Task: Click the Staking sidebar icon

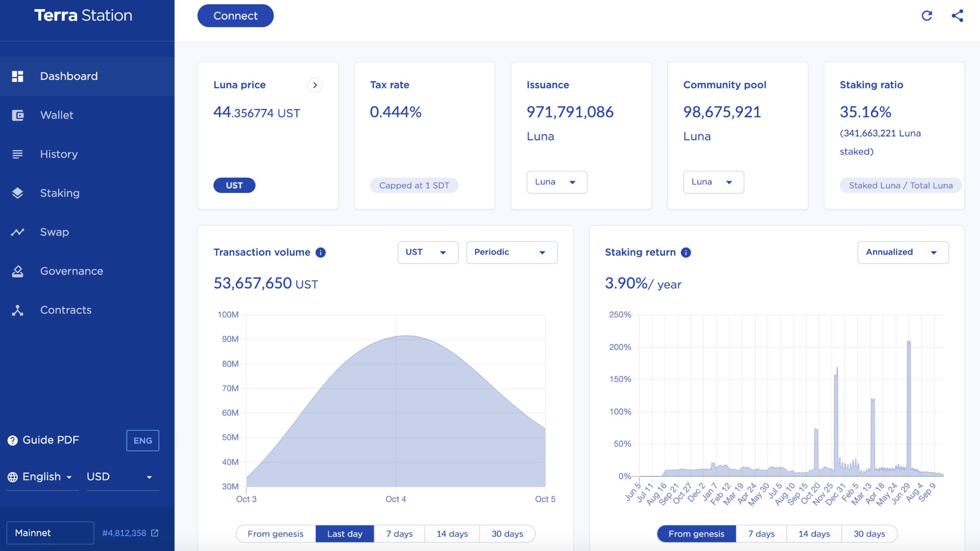Action: pyautogui.click(x=18, y=192)
